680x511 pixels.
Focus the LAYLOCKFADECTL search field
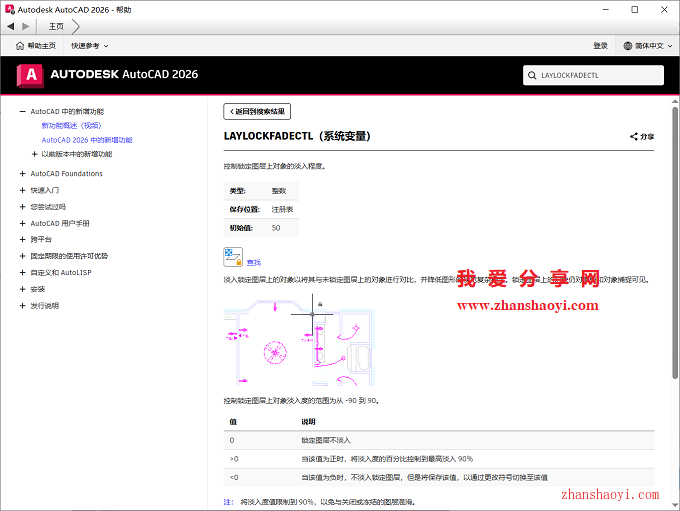pyautogui.click(x=593, y=75)
